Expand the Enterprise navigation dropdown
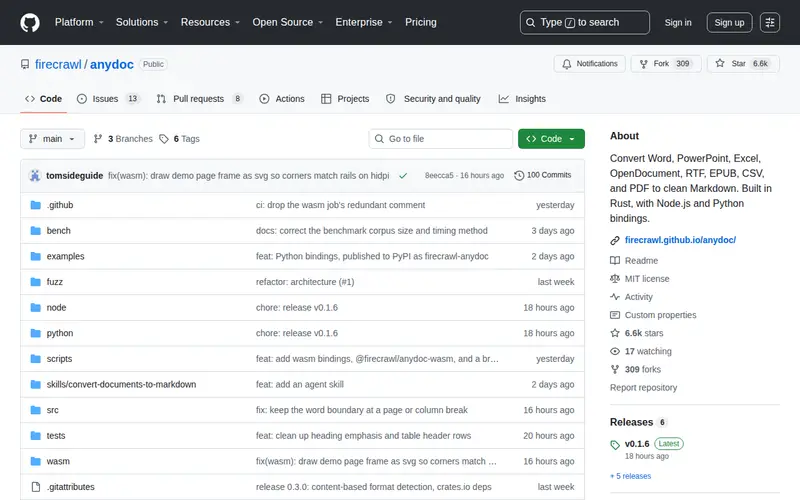The height and width of the screenshot is (500, 800). pos(364,22)
